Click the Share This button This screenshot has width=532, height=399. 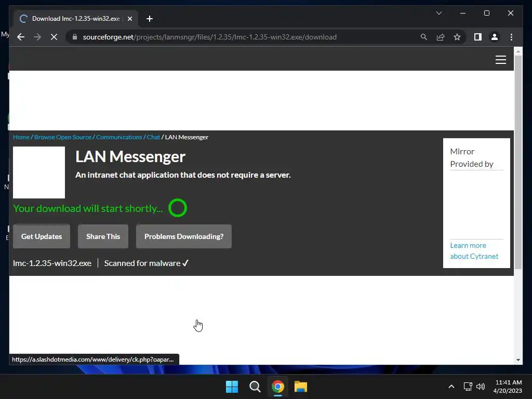[103, 236]
